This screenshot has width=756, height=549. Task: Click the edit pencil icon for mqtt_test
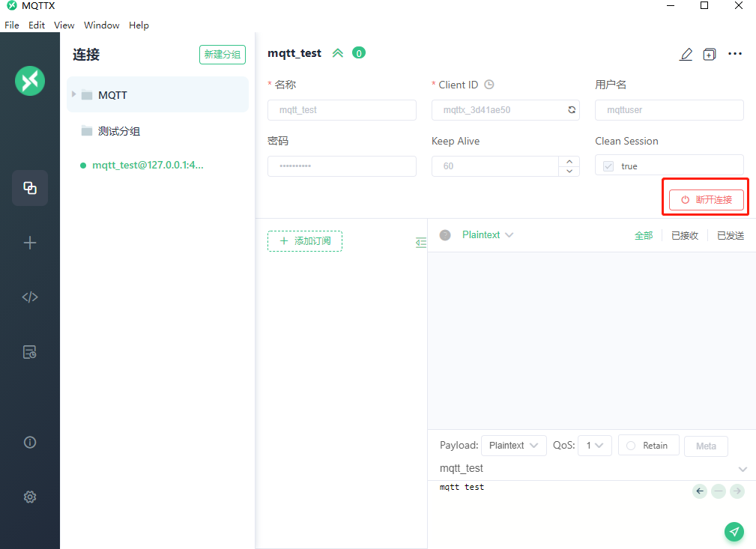(686, 54)
